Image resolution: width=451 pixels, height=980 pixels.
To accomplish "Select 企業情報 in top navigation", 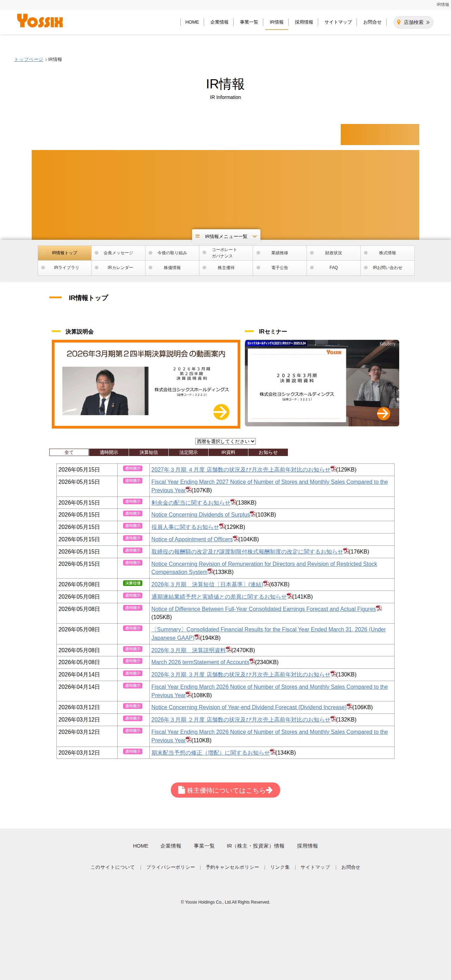I will (x=220, y=22).
